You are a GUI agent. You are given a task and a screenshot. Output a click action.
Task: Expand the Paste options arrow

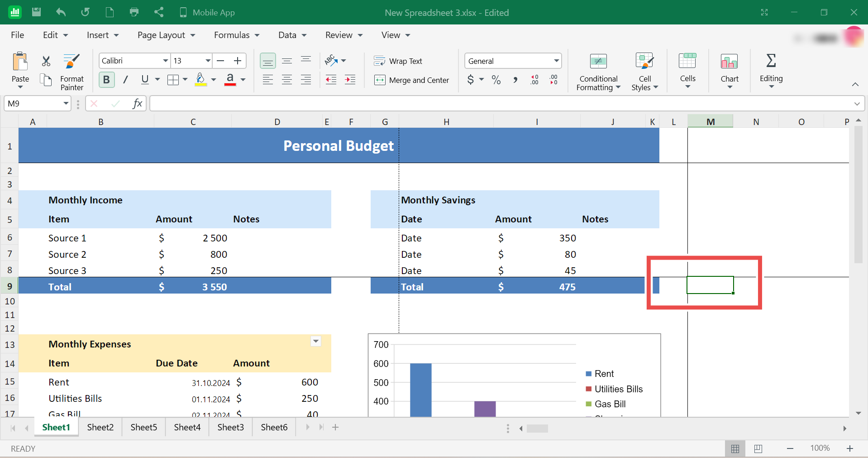tap(20, 87)
